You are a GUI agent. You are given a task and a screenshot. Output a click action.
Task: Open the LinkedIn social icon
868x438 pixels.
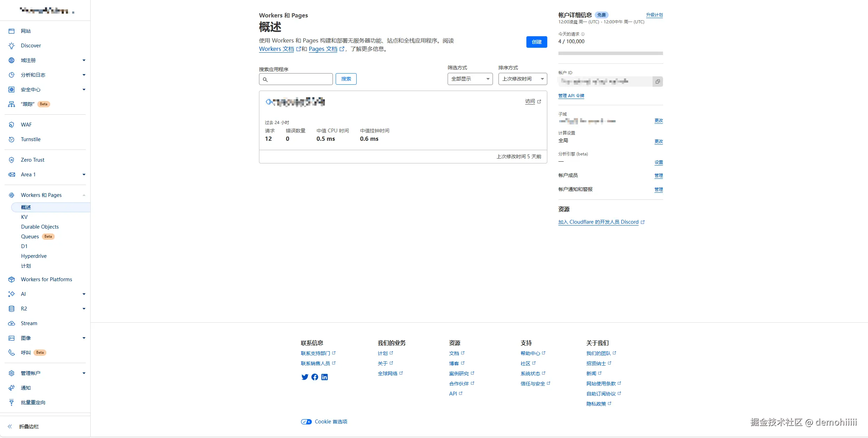[x=325, y=377]
